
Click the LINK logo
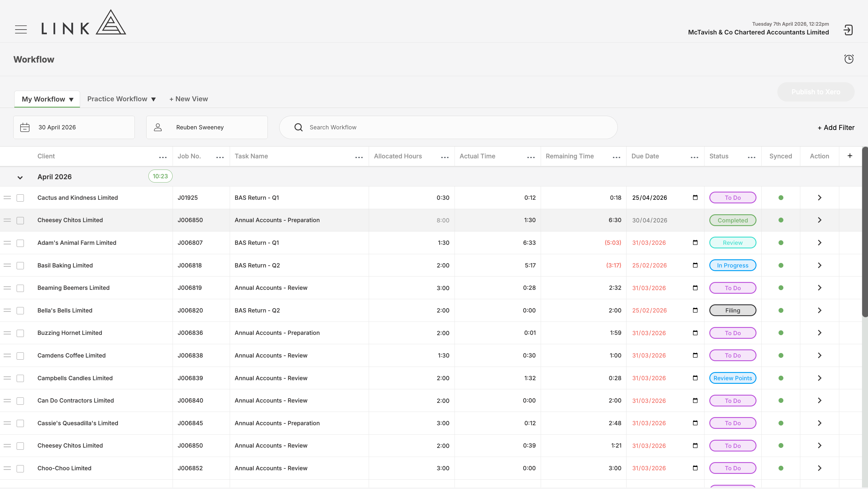coord(83,22)
